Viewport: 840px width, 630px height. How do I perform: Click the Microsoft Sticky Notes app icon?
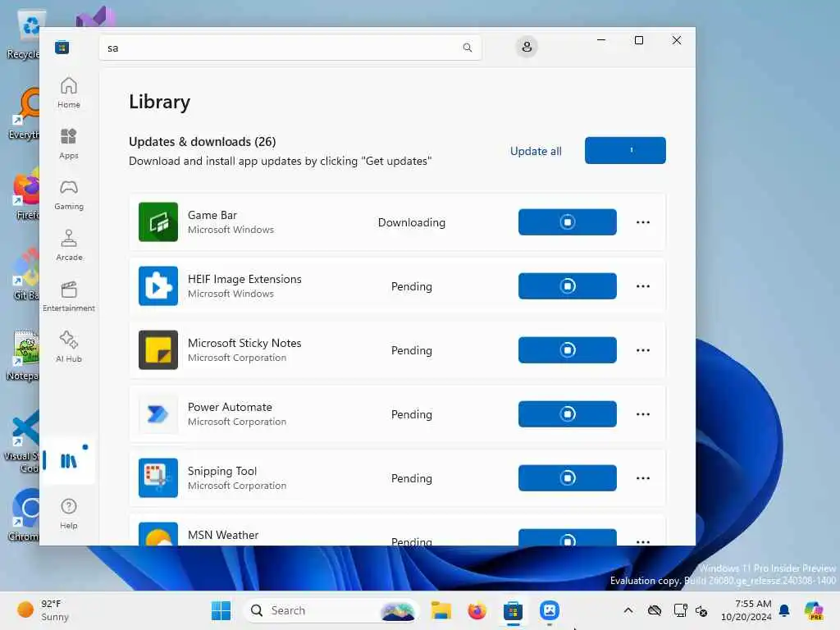click(x=158, y=349)
